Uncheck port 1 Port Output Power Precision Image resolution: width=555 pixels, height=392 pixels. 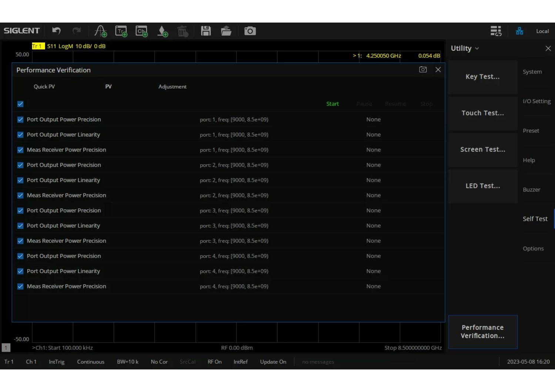pos(20,119)
